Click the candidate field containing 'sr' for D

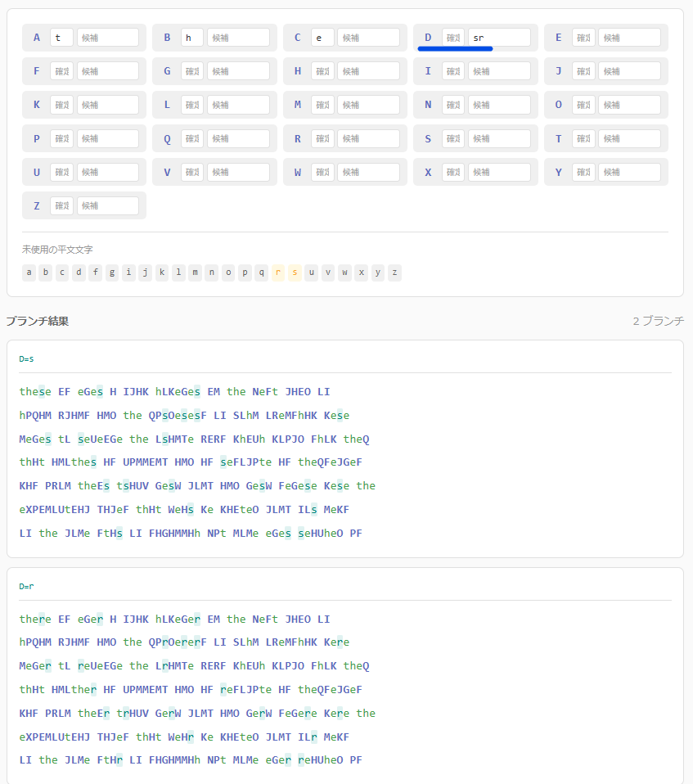[x=499, y=38]
